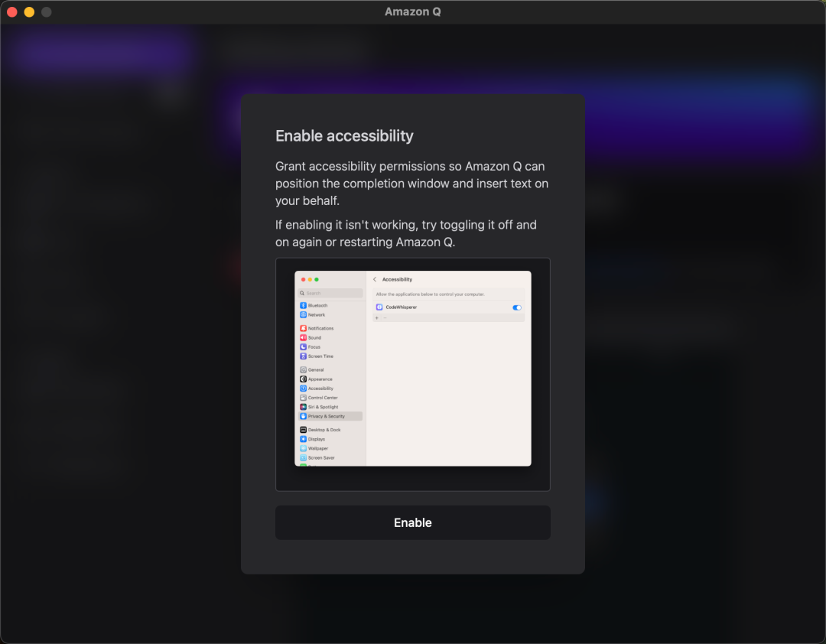Open the accessibility settings preview image

coord(412,374)
